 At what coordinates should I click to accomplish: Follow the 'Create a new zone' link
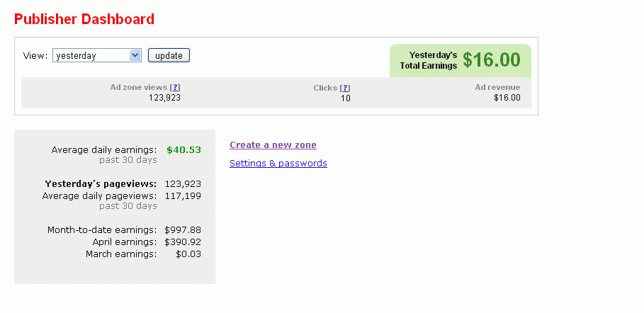(x=273, y=145)
